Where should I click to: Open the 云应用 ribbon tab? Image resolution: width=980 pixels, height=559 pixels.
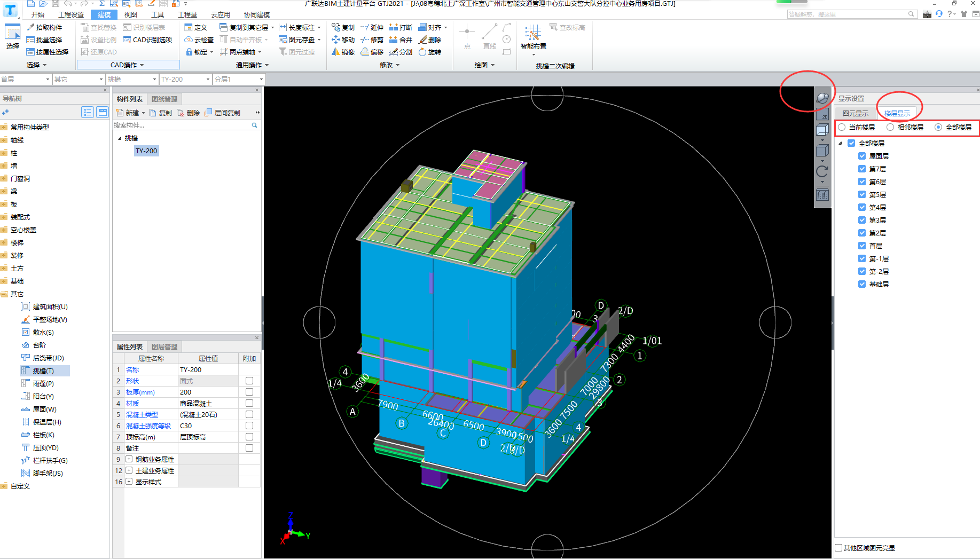[221, 14]
